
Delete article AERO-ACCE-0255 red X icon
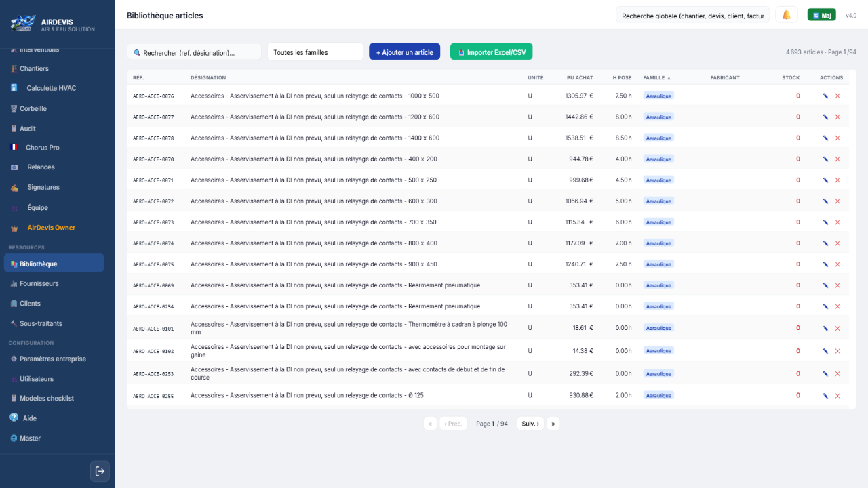837,395
